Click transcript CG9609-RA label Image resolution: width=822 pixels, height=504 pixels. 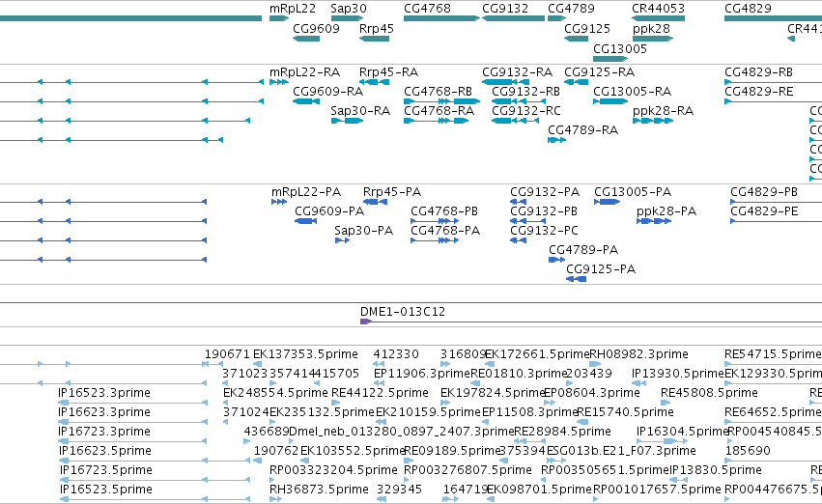click(327, 92)
